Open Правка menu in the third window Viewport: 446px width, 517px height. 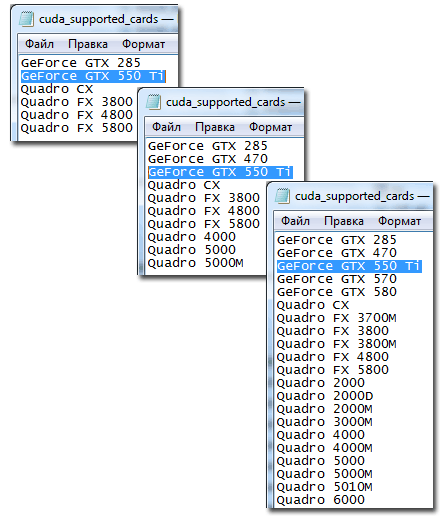(344, 221)
